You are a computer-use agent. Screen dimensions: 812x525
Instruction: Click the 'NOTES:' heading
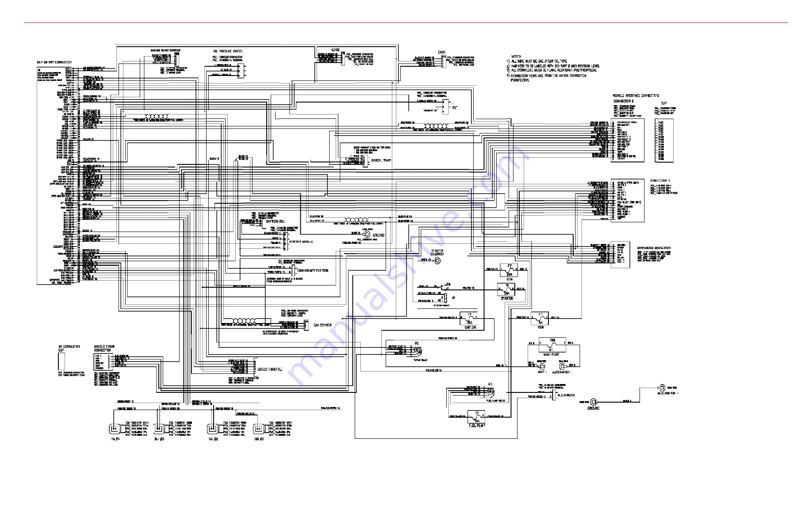click(x=517, y=57)
